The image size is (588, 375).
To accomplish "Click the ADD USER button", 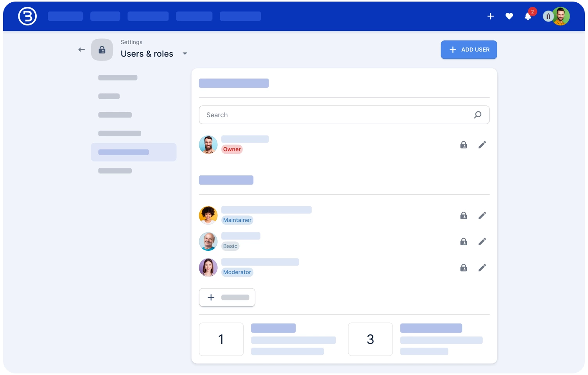I will click(x=469, y=50).
